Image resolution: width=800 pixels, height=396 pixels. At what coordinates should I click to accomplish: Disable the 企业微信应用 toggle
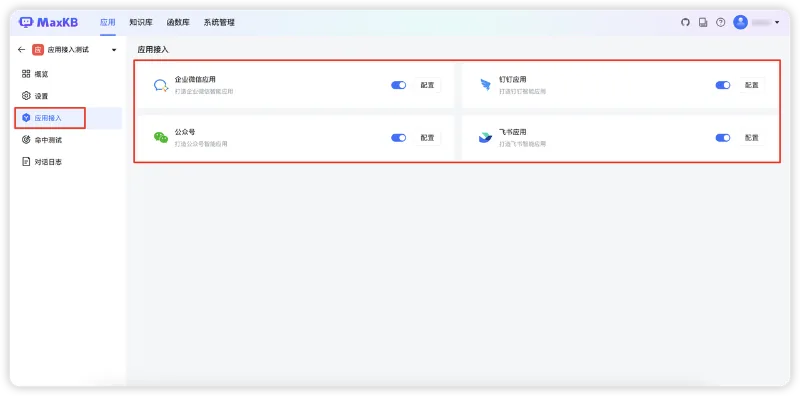tap(398, 85)
